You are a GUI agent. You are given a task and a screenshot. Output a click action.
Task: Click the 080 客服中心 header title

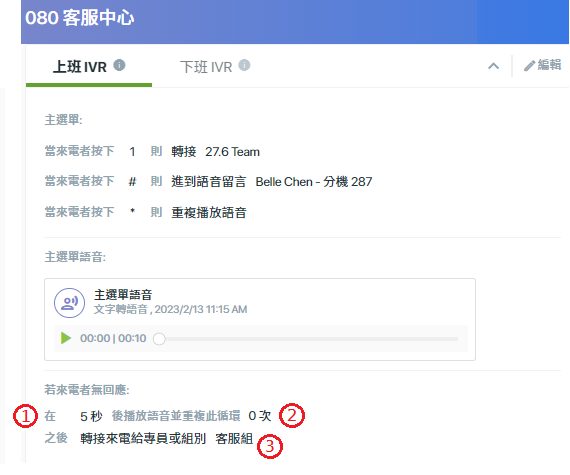[80, 17]
